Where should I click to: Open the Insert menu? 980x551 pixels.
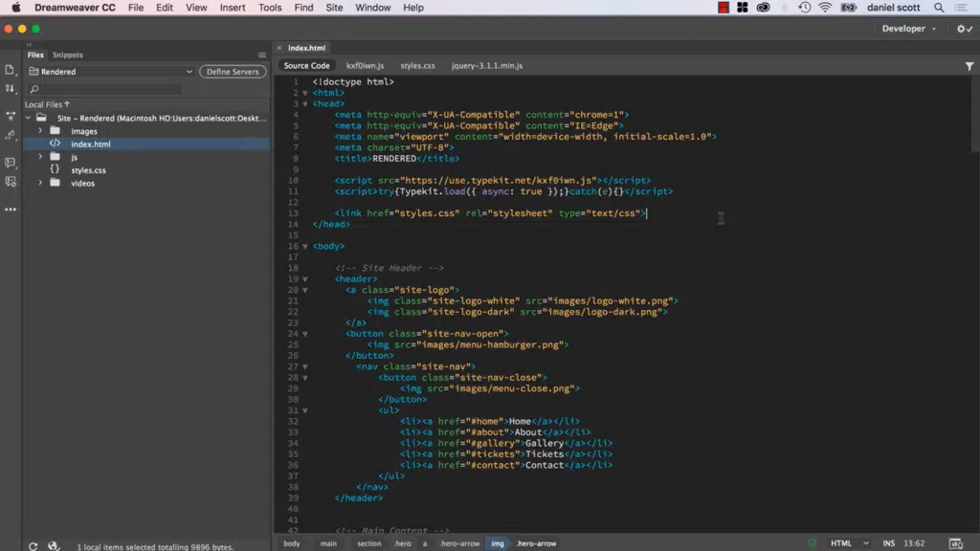[233, 8]
